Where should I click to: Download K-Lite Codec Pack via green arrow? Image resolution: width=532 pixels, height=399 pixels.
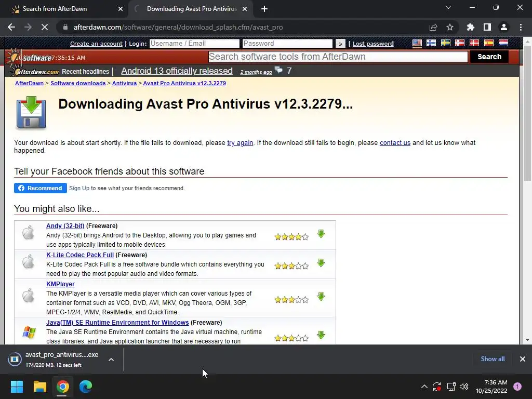pyautogui.click(x=321, y=263)
